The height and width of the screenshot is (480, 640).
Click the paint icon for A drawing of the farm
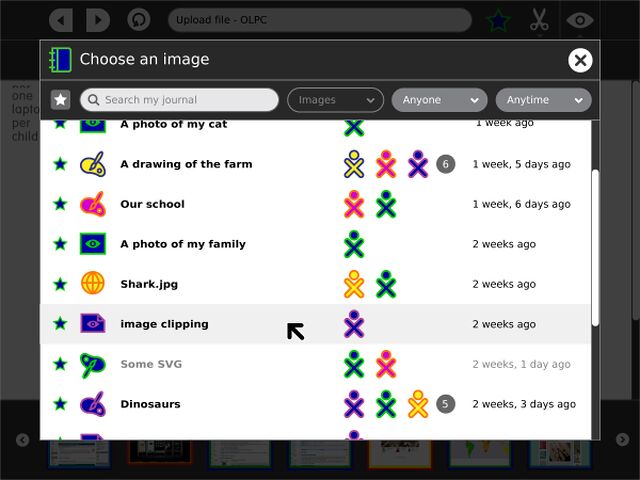(x=93, y=164)
